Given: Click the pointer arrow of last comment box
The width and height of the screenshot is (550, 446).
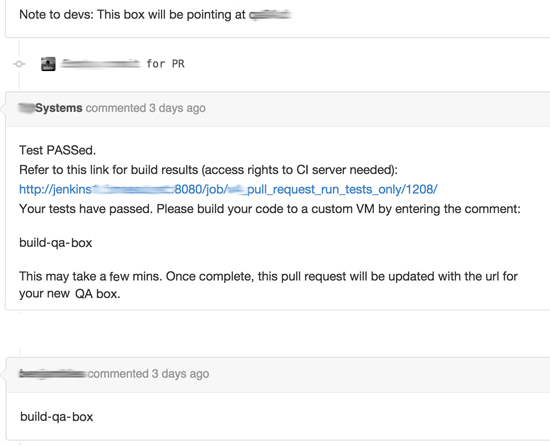Looking at the screenshot, I should (3, 374).
